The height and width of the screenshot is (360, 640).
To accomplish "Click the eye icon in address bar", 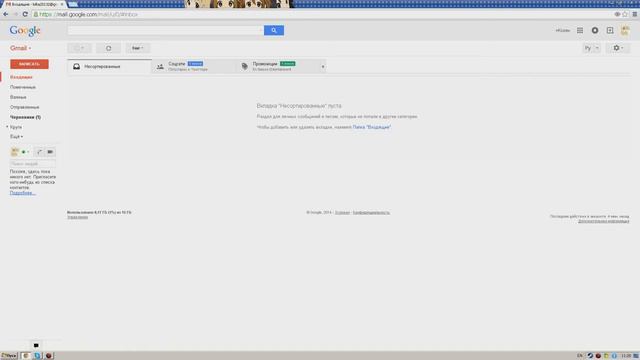I will tap(617, 14).
